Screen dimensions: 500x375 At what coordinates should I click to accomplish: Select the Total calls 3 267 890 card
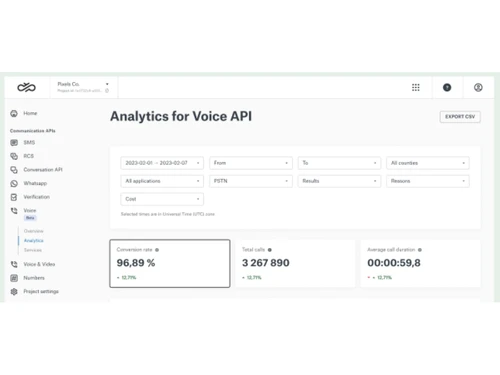295,263
